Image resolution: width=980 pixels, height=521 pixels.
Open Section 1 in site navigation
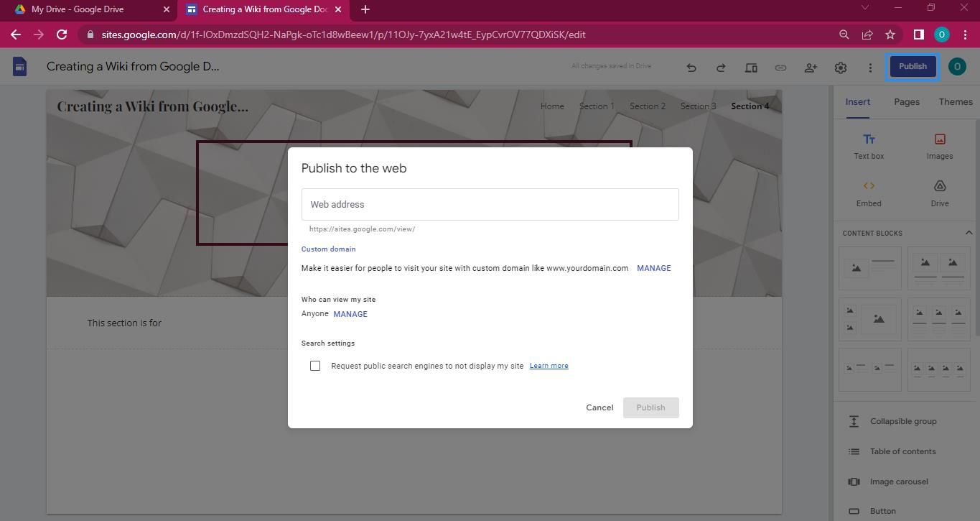pyautogui.click(x=597, y=106)
